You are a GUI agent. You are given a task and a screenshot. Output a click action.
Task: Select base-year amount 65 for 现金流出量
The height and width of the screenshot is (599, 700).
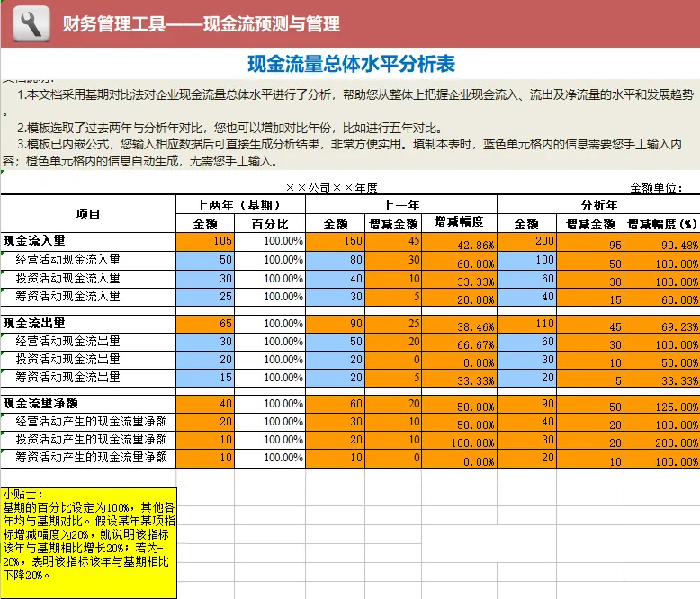coord(205,324)
